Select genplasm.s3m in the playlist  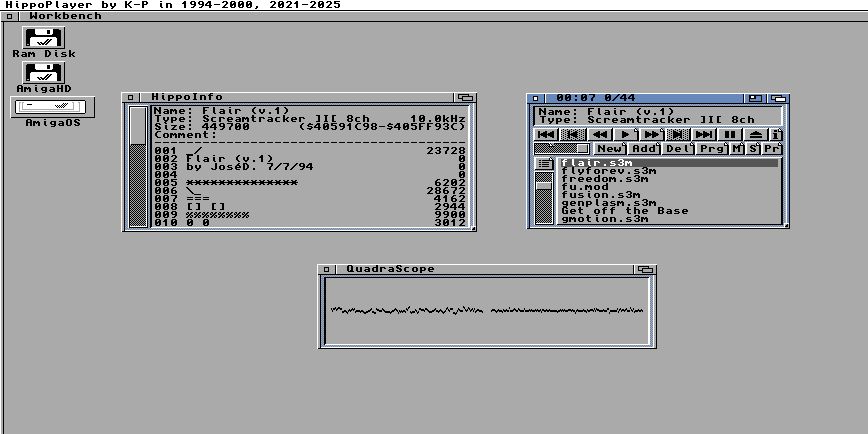668,203
